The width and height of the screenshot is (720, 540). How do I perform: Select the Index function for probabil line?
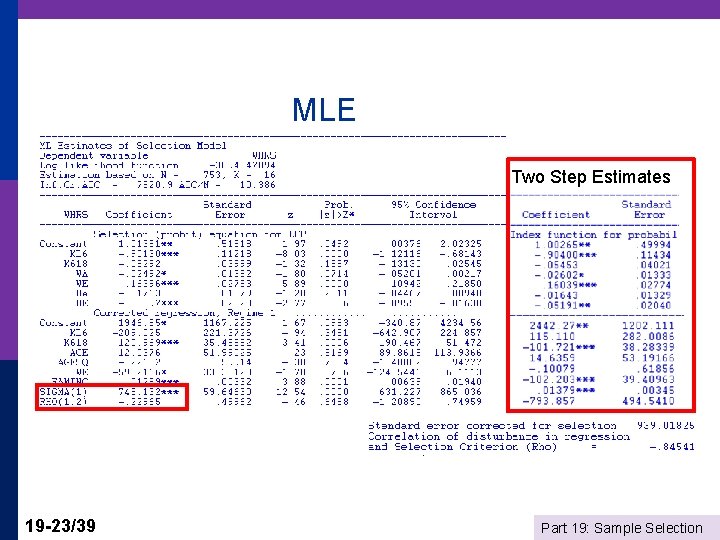click(x=594, y=235)
